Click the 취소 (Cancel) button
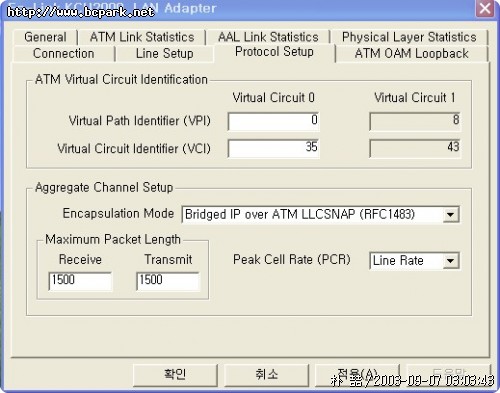The height and width of the screenshot is (393, 500). click(266, 375)
